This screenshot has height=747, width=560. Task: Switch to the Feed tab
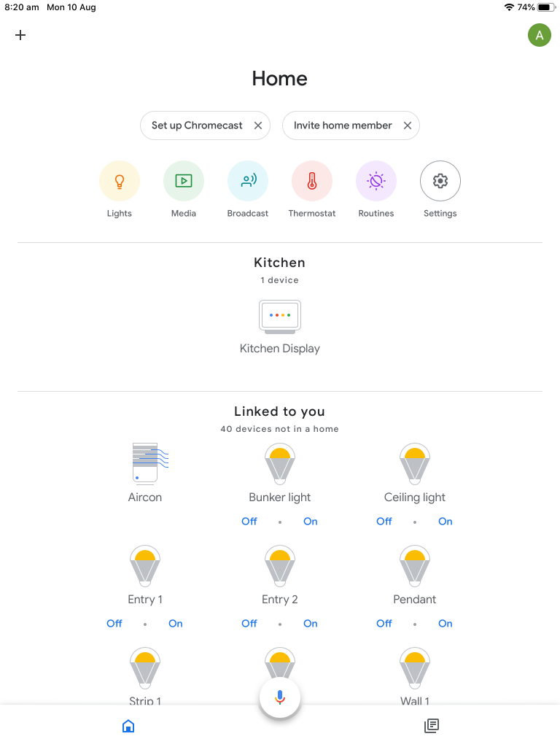tap(432, 726)
